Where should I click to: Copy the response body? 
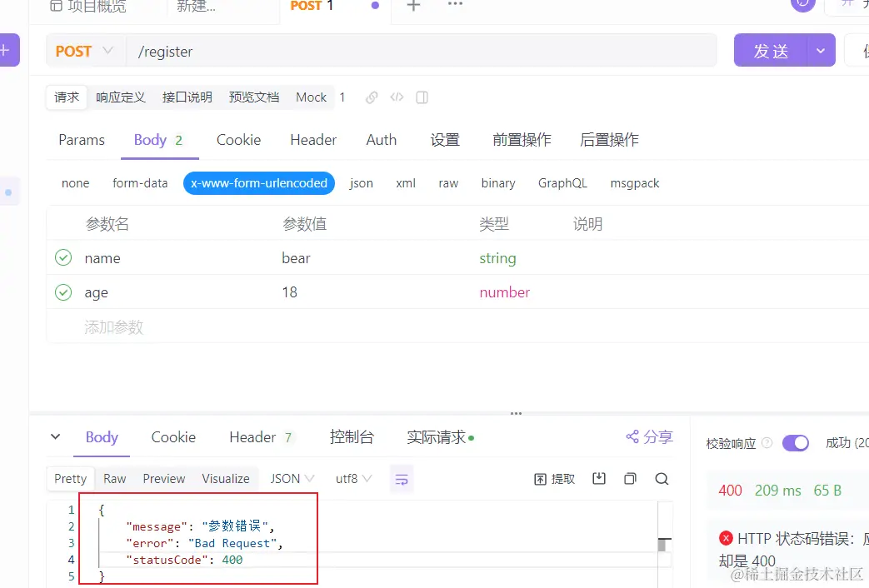630,479
